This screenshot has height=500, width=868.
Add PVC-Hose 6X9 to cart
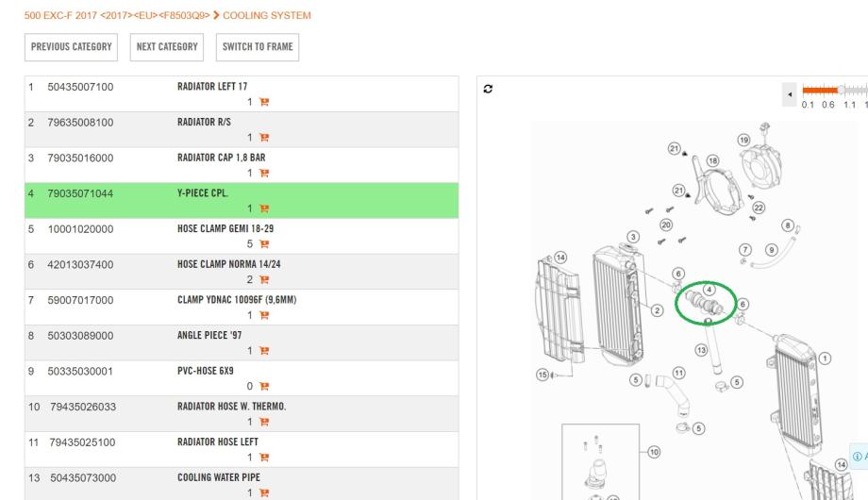pos(264,386)
